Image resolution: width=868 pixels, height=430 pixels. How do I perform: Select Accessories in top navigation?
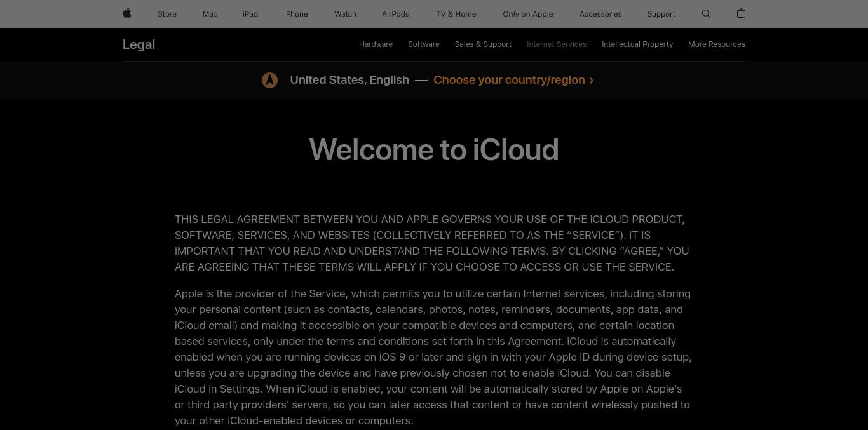tap(600, 14)
